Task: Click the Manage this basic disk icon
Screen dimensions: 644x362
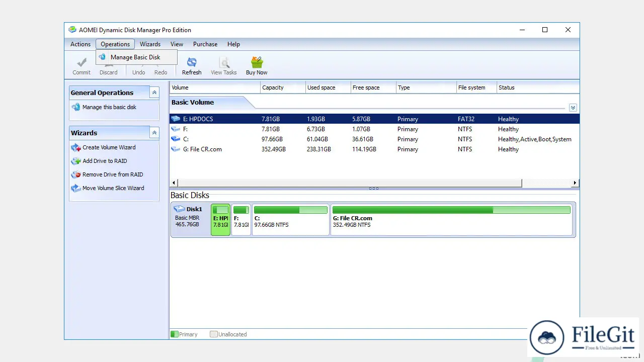Action: coord(76,107)
